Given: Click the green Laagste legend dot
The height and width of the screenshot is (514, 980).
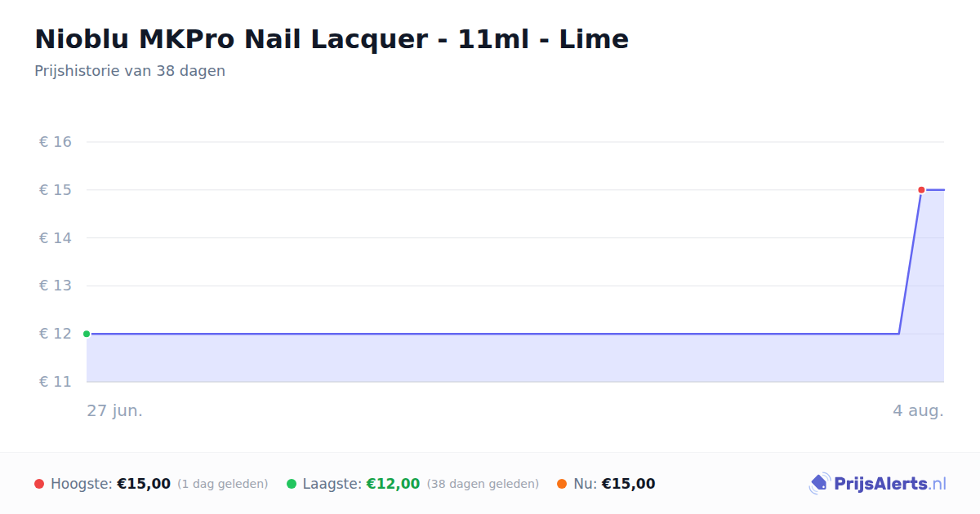Looking at the screenshot, I should tap(292, 484).
